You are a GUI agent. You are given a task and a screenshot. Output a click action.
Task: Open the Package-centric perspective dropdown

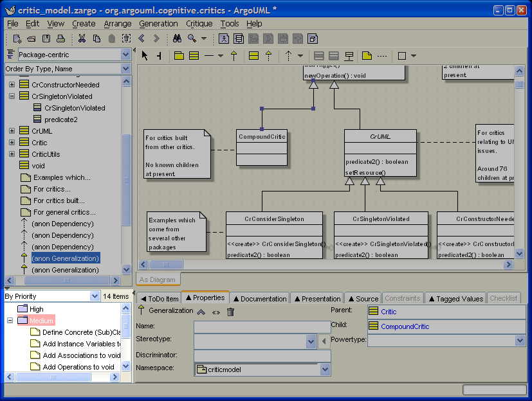[x=125, y=55]
